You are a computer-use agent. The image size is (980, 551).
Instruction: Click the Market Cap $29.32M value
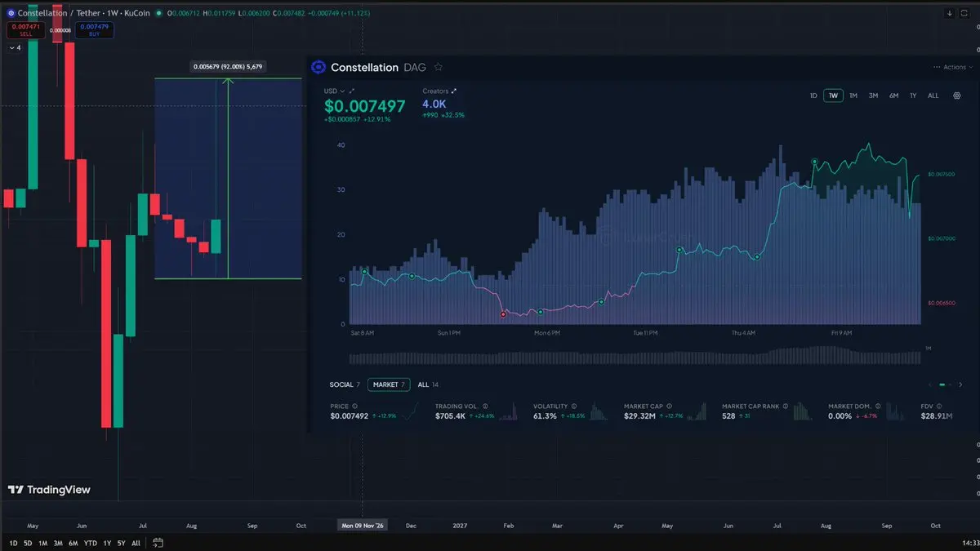click(x=640, y=416)
